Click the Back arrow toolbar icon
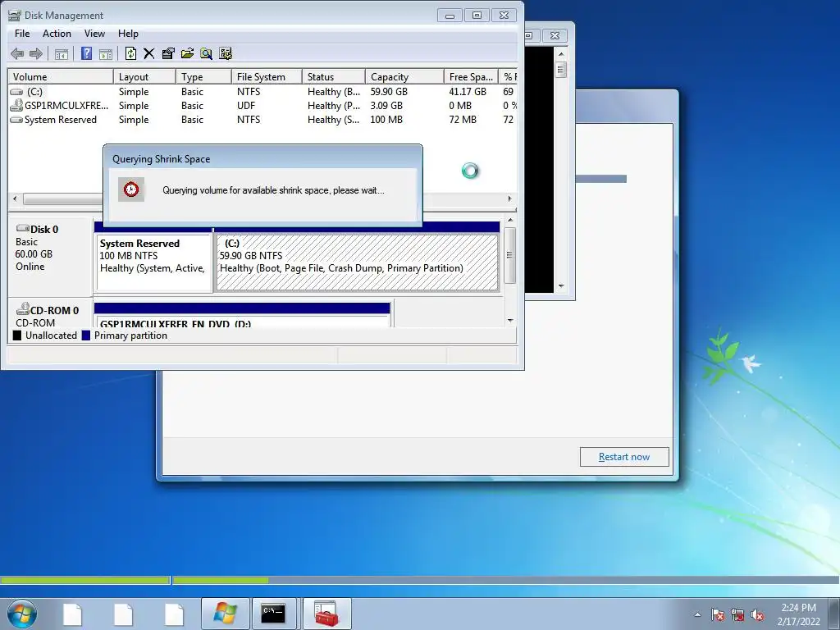 point(17,53)
